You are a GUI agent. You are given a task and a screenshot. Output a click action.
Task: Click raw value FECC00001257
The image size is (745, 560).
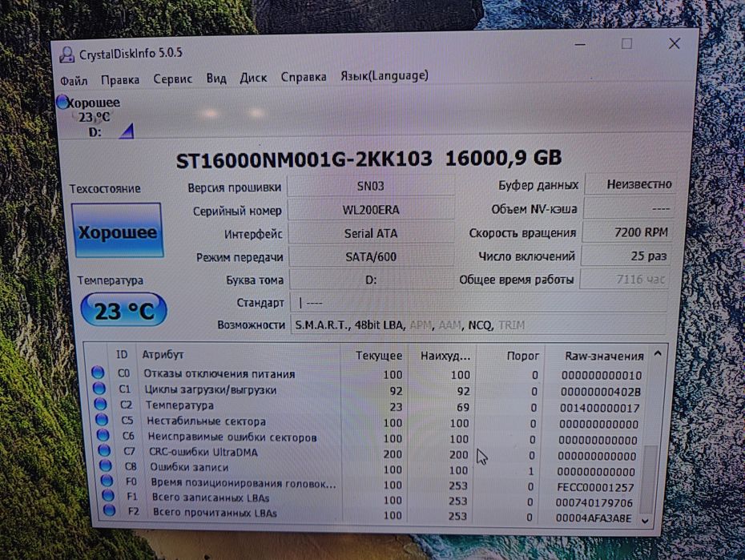595,487
